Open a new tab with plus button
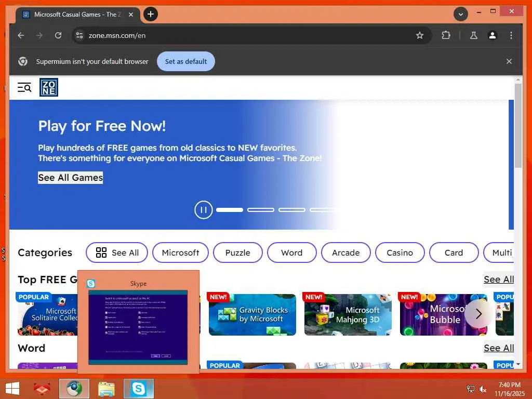Image resolution: width=532 pixels, height=399 pixels. pyautogui.click(x=151, y=14)
